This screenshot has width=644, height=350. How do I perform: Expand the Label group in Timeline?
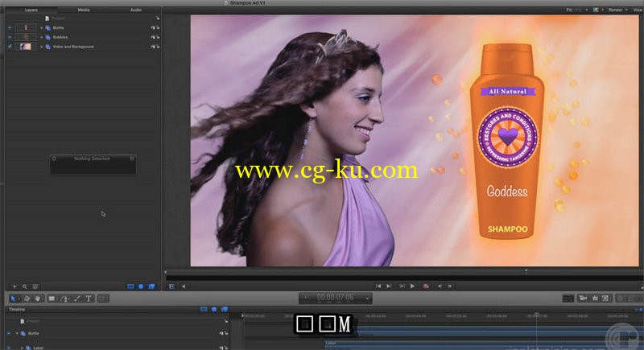[x=22, y=348]
